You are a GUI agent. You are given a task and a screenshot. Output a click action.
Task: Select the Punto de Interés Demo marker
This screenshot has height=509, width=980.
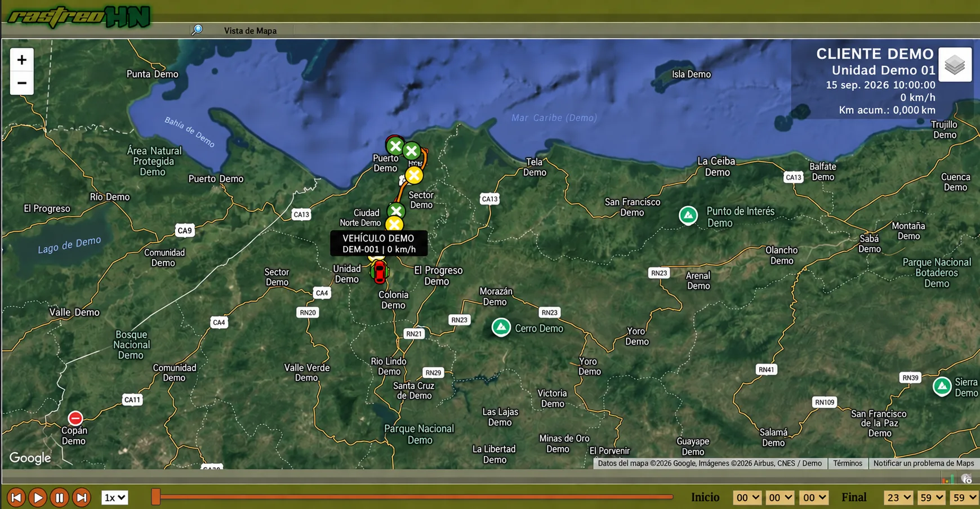pos(688,215)
